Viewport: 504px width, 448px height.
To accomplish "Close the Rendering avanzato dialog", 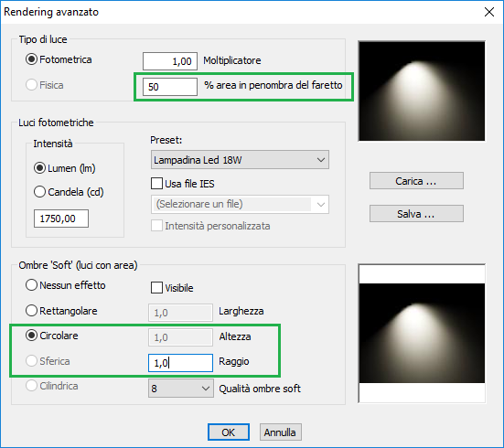I will [489, 12].
